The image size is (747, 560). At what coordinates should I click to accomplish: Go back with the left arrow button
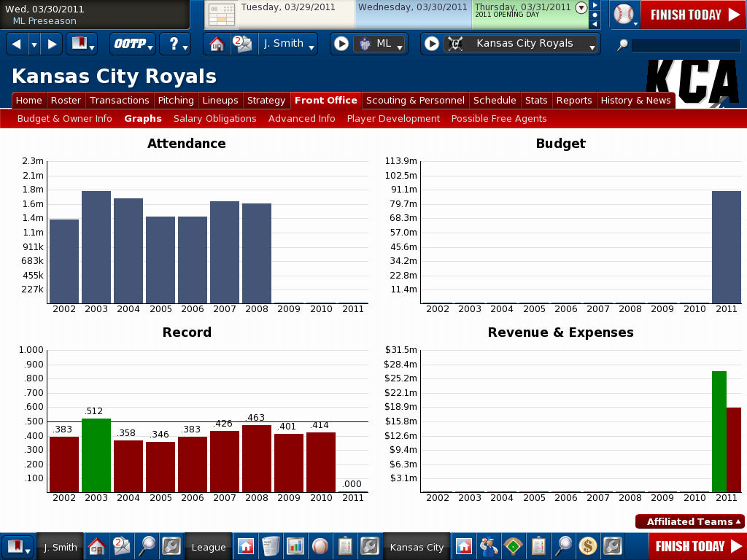point(18,44)
